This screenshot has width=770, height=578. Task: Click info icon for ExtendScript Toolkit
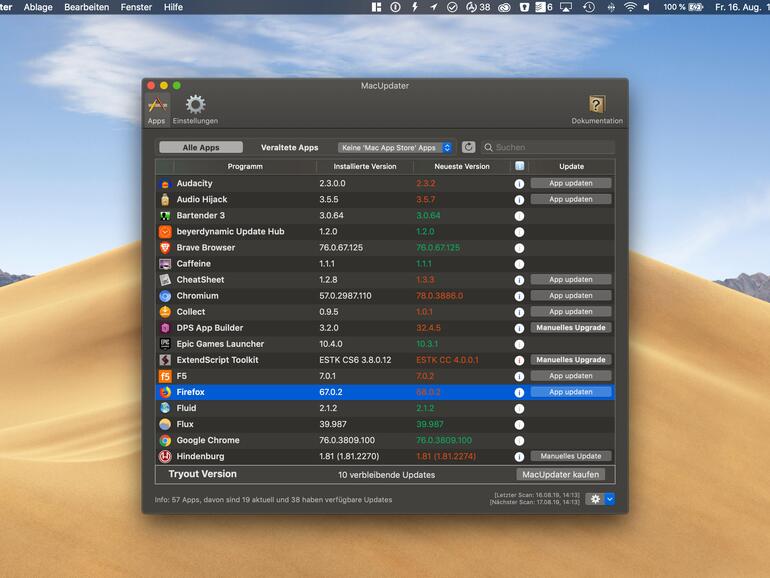tap(519, 360)
